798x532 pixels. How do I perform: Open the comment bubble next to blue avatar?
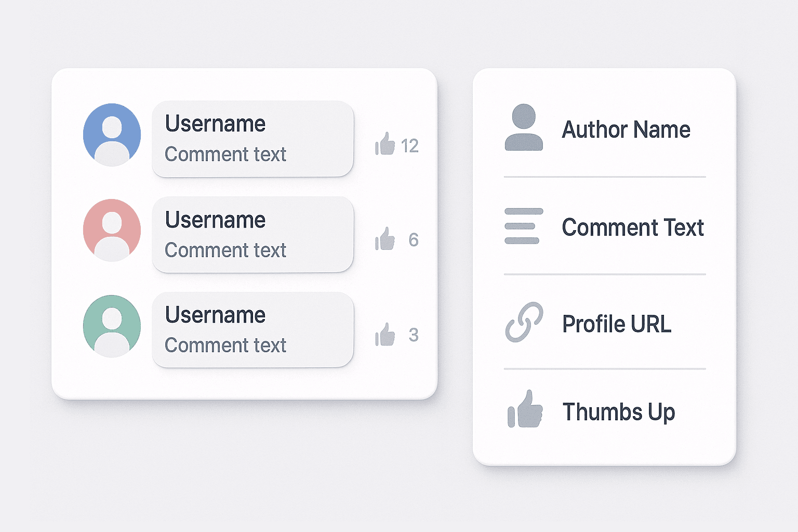pos(252,139)
